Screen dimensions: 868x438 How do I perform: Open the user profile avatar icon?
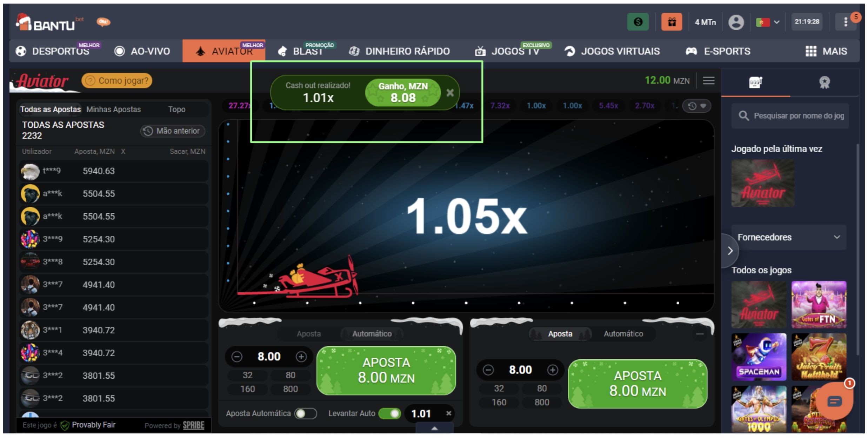point(736,22)
